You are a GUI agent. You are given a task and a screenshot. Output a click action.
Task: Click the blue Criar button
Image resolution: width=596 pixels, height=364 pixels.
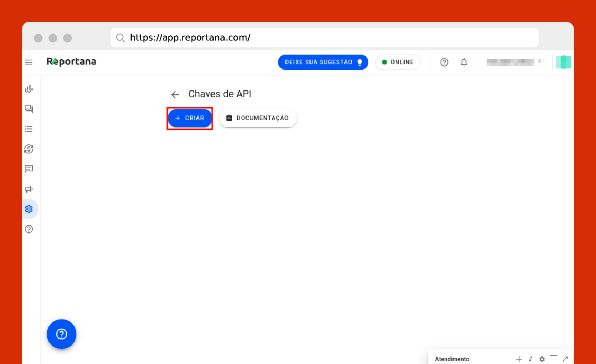pyautogui.click(x=190, y=118)
